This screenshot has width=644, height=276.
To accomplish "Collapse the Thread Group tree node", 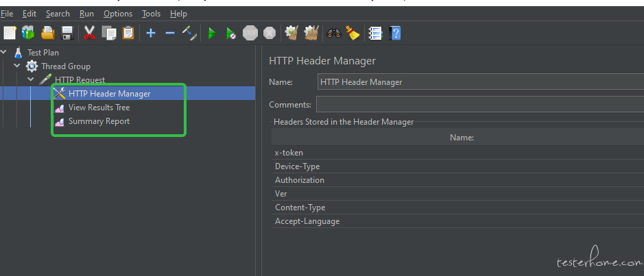I will pyautogui.click(x=17, y=66).
